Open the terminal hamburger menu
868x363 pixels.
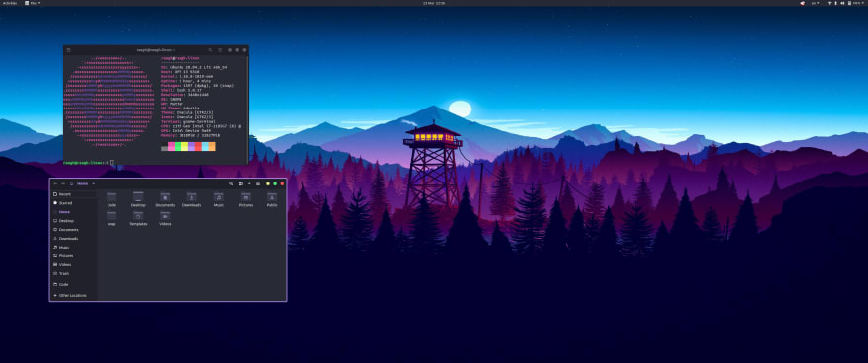coord(220,50)
